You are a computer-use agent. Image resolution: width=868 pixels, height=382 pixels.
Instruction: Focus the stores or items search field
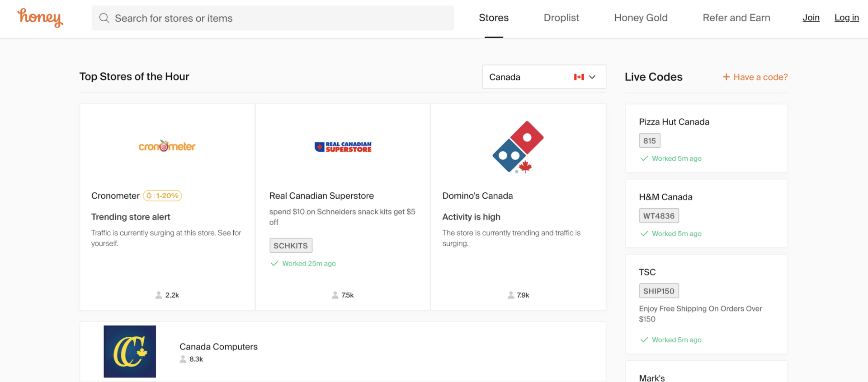[273, 18]
